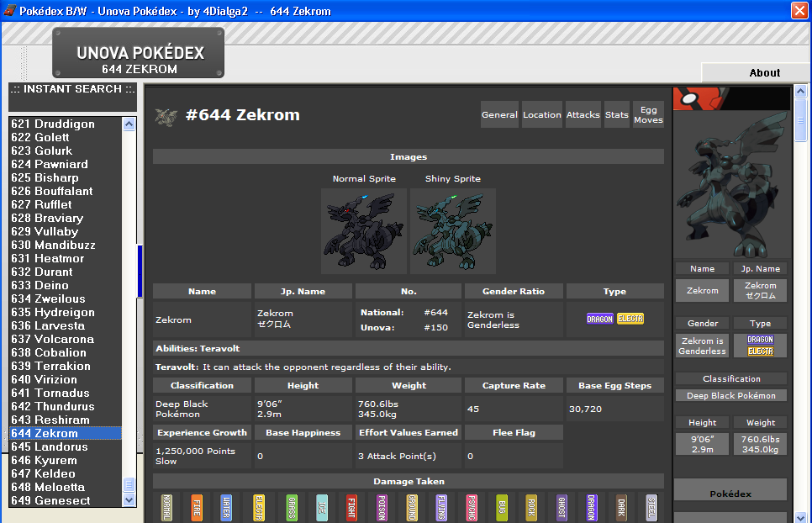The image size is (812, 523).
Task: Select 628 Braviary in the list
Action: [66, 218]
